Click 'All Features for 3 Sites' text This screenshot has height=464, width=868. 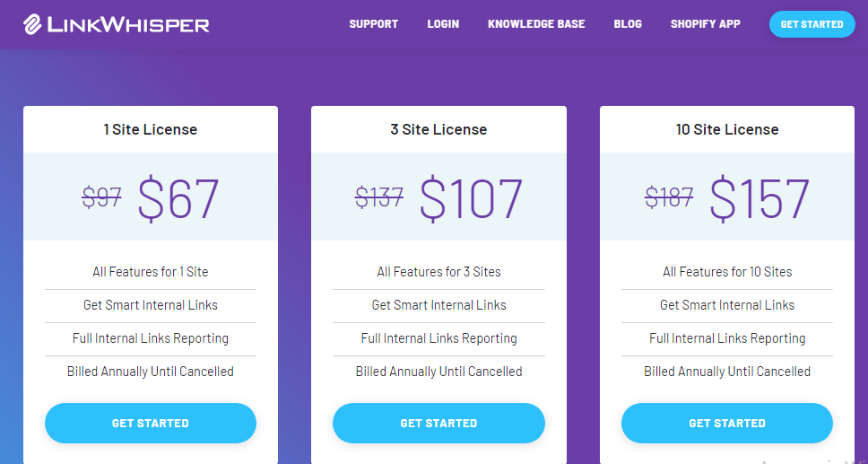click(439, 272)
